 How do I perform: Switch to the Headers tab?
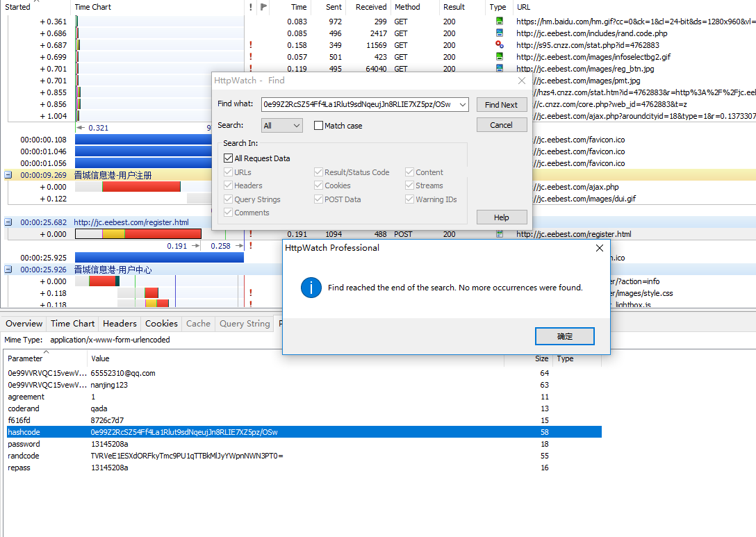[x=120, y=324]
